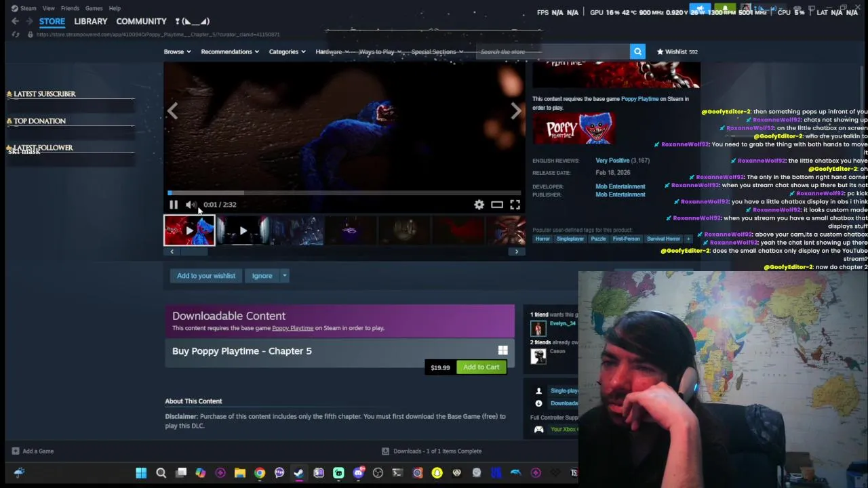The width and height of the screenshot is (868, 488).
Task: Click Add a Game plus icon
Action: click(16, 451)
